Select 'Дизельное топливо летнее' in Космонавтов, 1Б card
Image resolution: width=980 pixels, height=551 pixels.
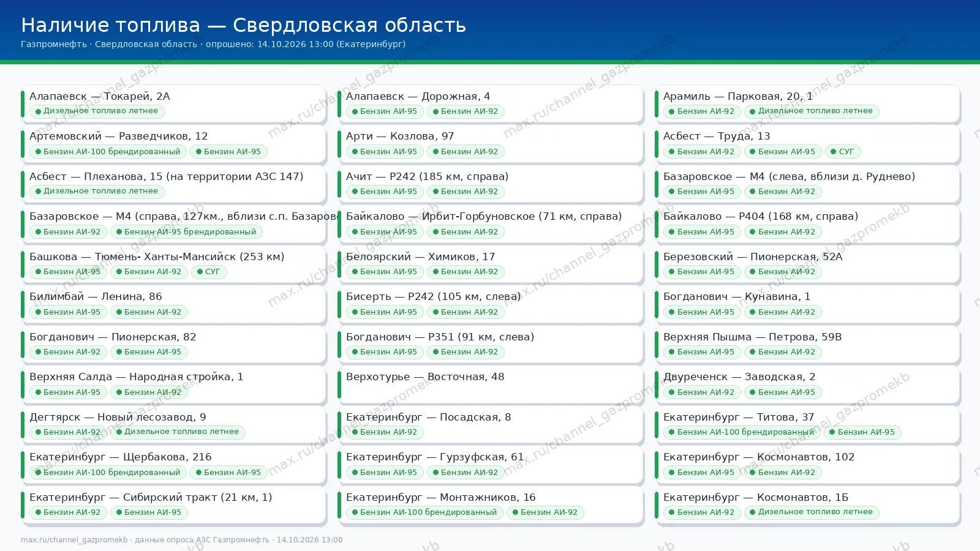coord(812,512)
